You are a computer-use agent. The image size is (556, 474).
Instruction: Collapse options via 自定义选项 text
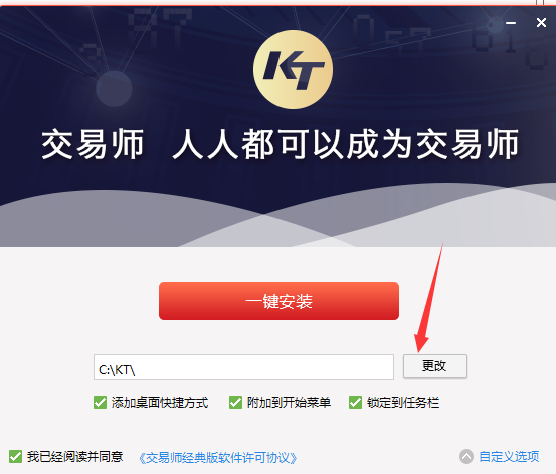(x=509, y=457)
